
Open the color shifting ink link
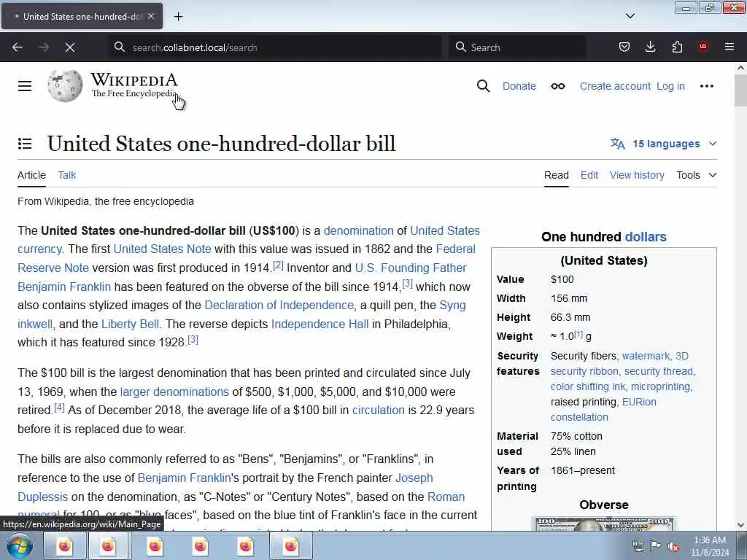(588, 386)
